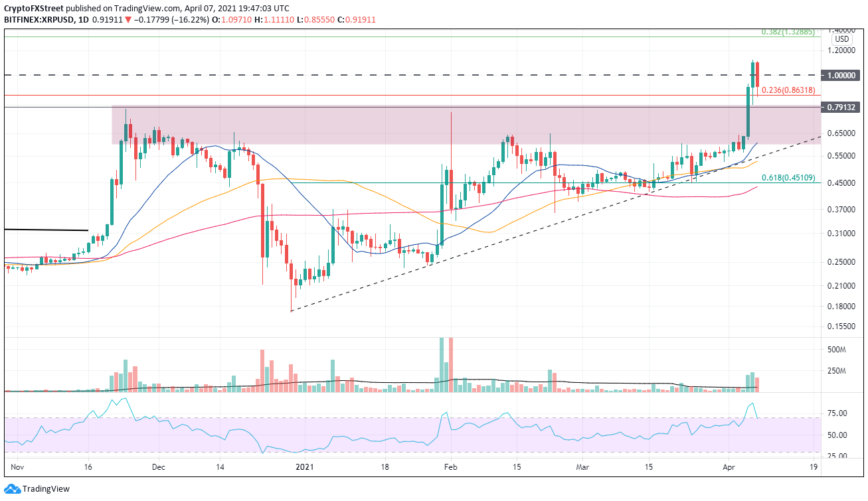
Task: Click the 0.15500 price axis value
Action: (841, 326)
